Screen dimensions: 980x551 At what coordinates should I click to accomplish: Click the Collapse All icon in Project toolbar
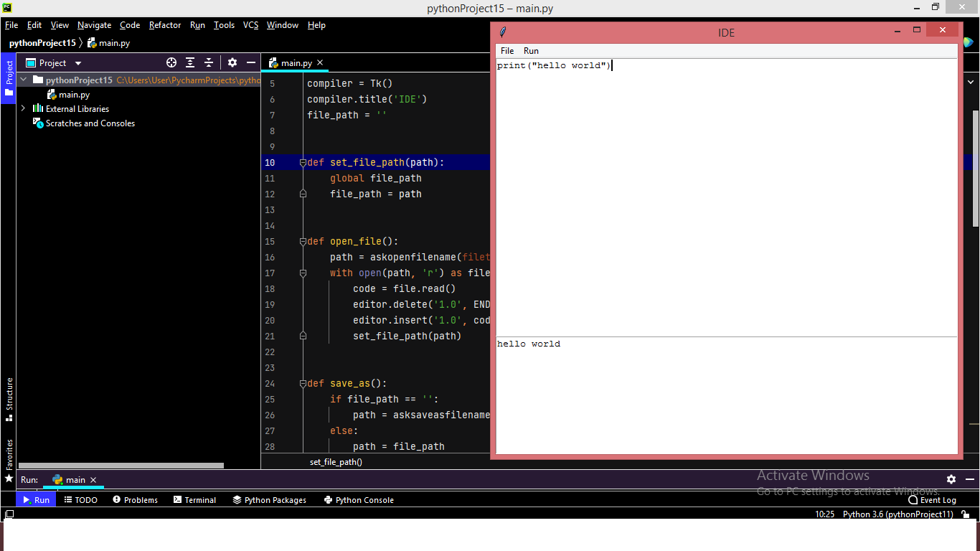(x=209, y=62)
